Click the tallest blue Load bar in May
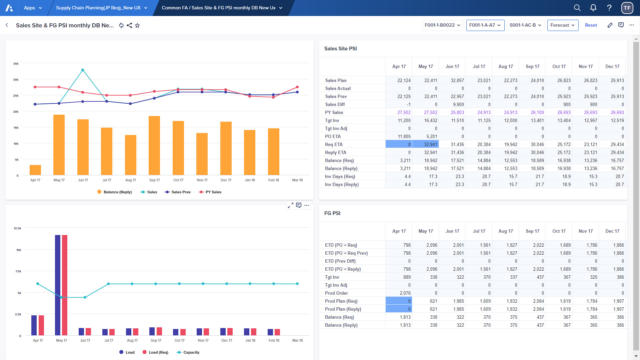The height and width of the screenshot is (360, 640). click(x=58, y=285)
